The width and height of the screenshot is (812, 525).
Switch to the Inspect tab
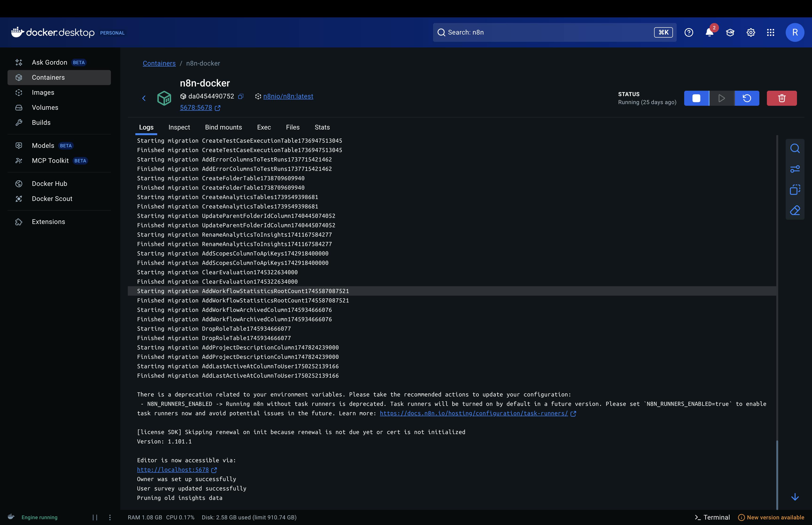click(x=179, y=127)
